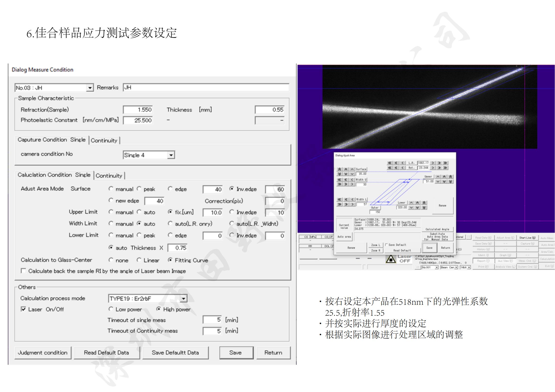The height and width of the screenshot is (392, 555).
Task: Click the Zoom R button
Action: [376, 251]
